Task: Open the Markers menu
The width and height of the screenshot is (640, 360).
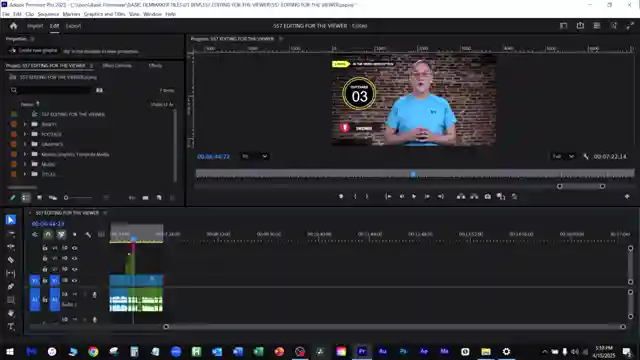Action: pyautogui.click(x=71, y=14)
